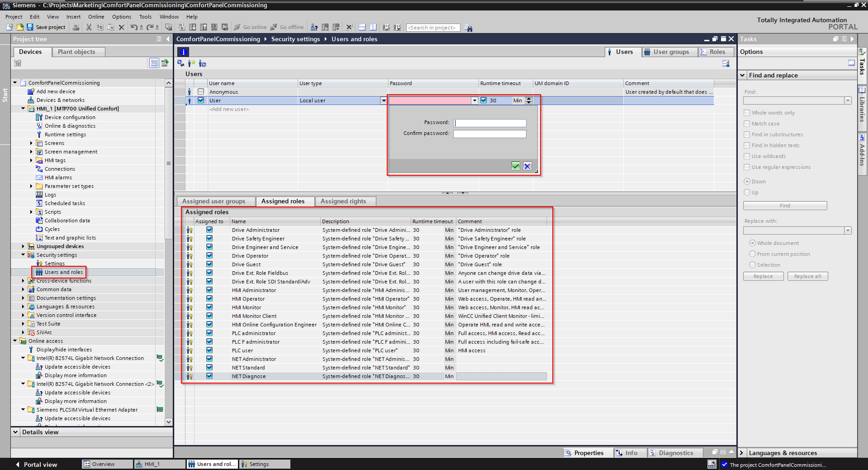The image size is (868, 470).
Task: Uncheck HMI Operator role assignment
Action: tap(209, 298)
